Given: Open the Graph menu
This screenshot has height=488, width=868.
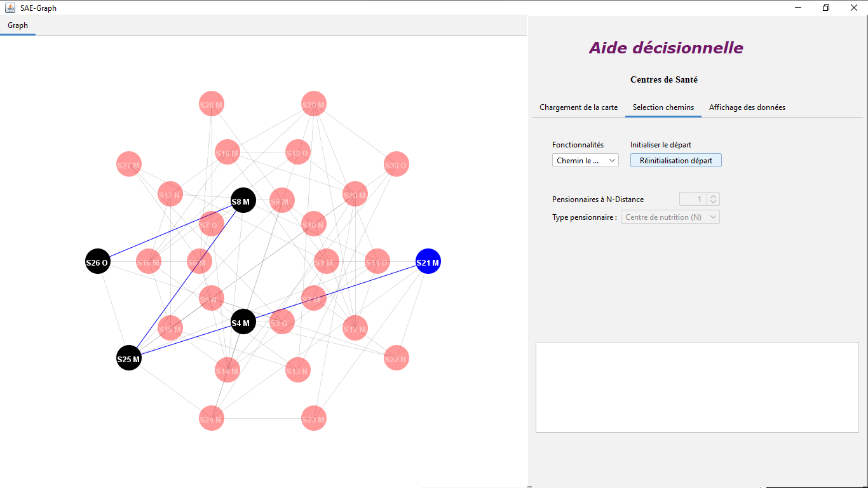Looking at the screenshot, I should [x=18, y=25].
